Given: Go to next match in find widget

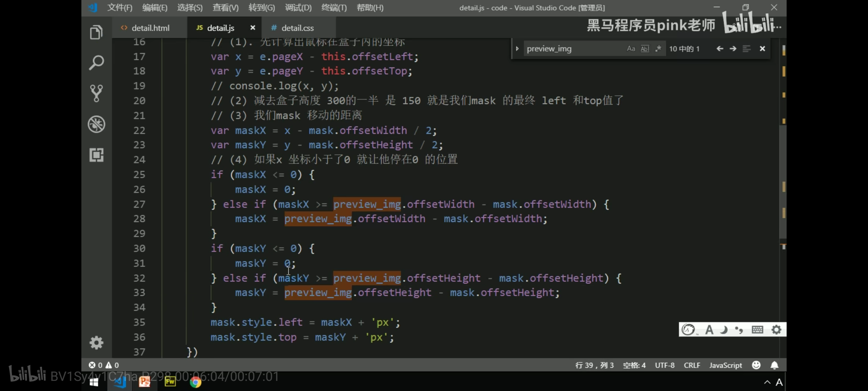Looking at the screenshot, I should (733, 49).
